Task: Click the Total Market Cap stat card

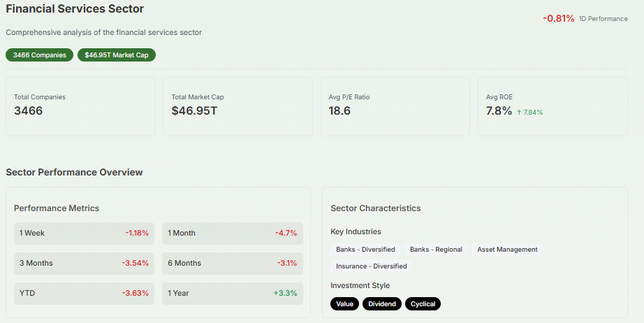Action: (237, 106)
